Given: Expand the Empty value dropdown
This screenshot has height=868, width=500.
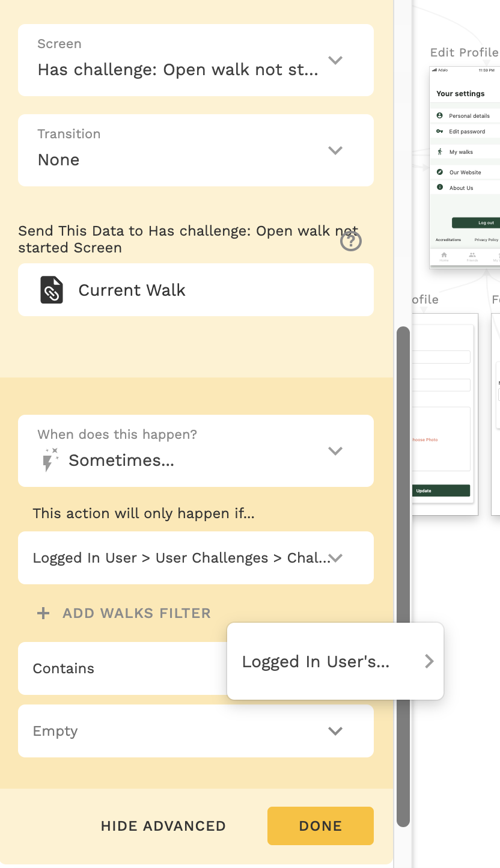Looking at the screenshot, I should [x=196, y=731].
